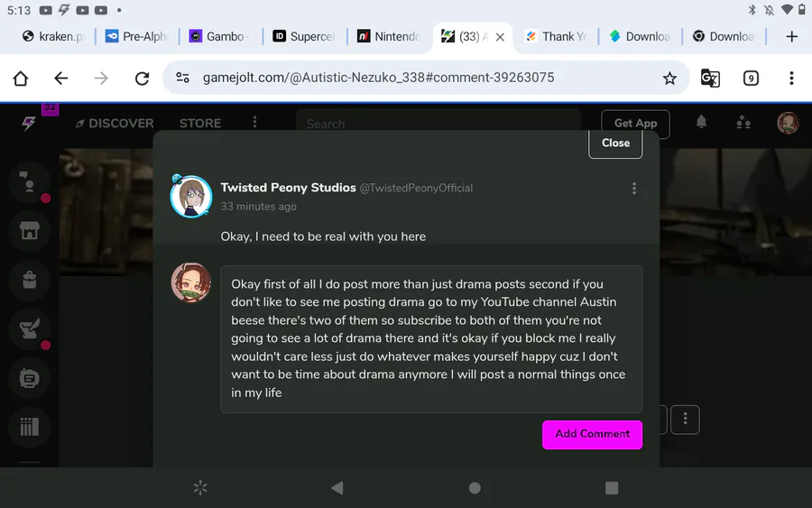Open the comment options three-dot menu
Viewport: 812px width, 508px height.
[x=634, y=188]
